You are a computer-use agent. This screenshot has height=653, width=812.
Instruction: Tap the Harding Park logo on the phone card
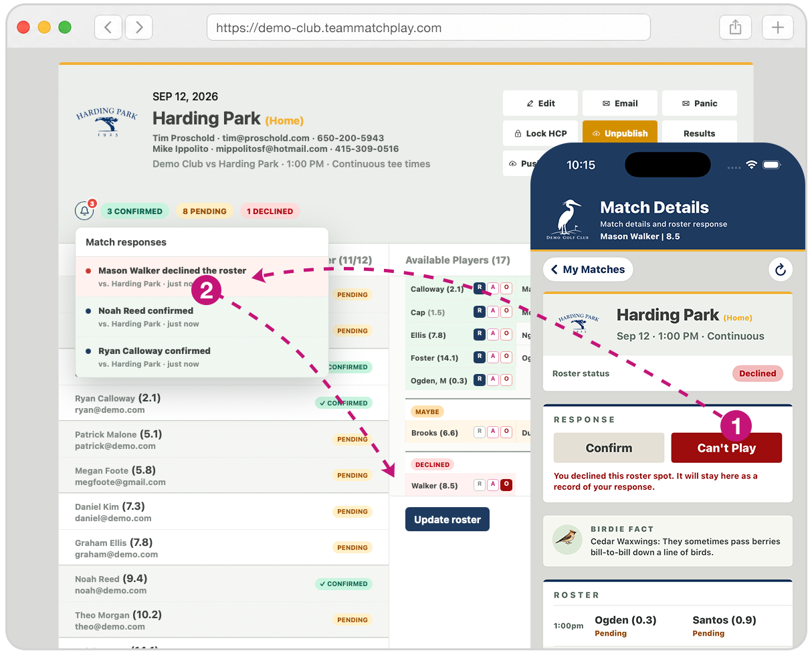(x=579, y=324)
